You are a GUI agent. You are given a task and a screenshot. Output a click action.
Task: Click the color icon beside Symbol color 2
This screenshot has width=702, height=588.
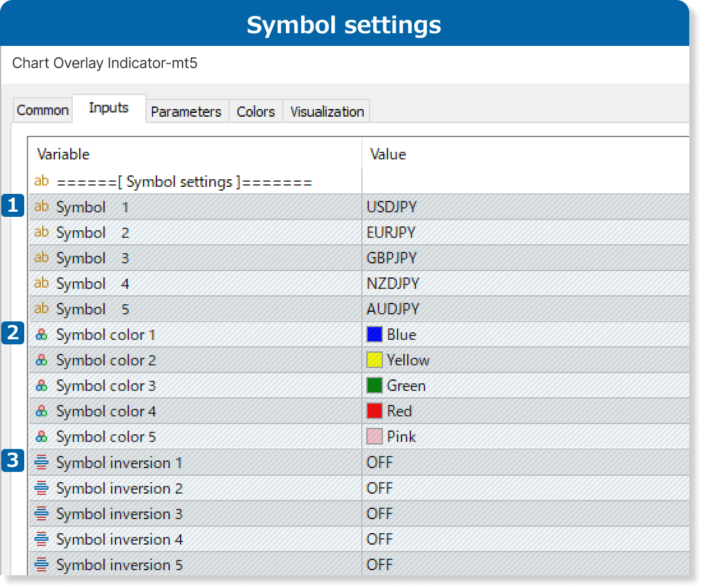(x=41, y=360)
